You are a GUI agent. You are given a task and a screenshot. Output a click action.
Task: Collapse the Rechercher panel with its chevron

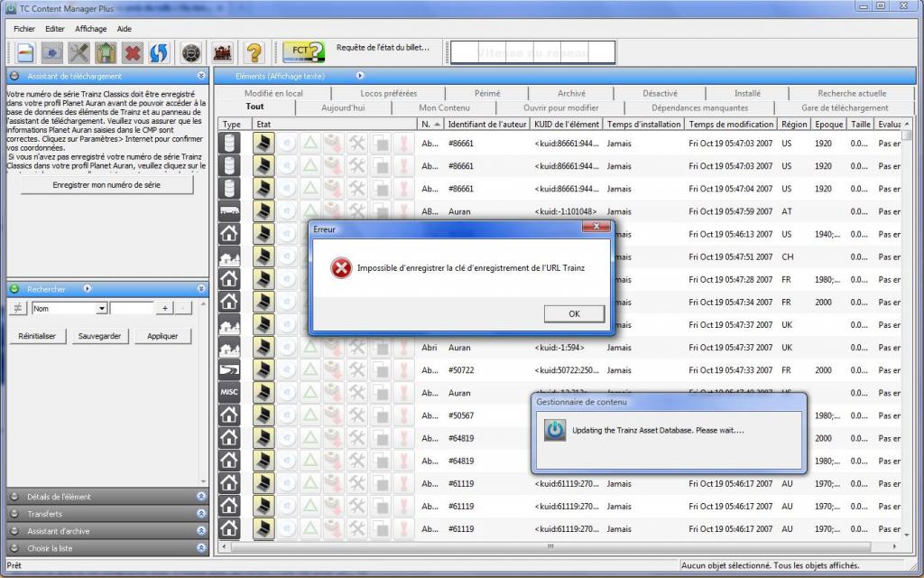click(x=201, y=289)
